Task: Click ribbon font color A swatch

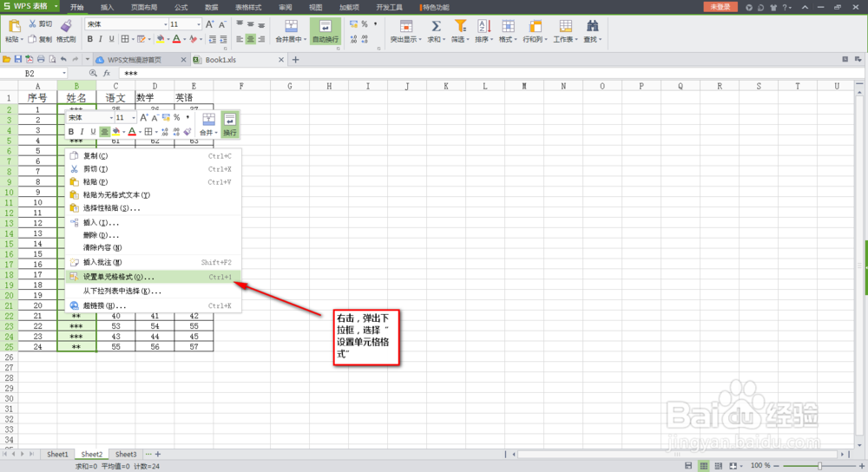Action: 176,39
